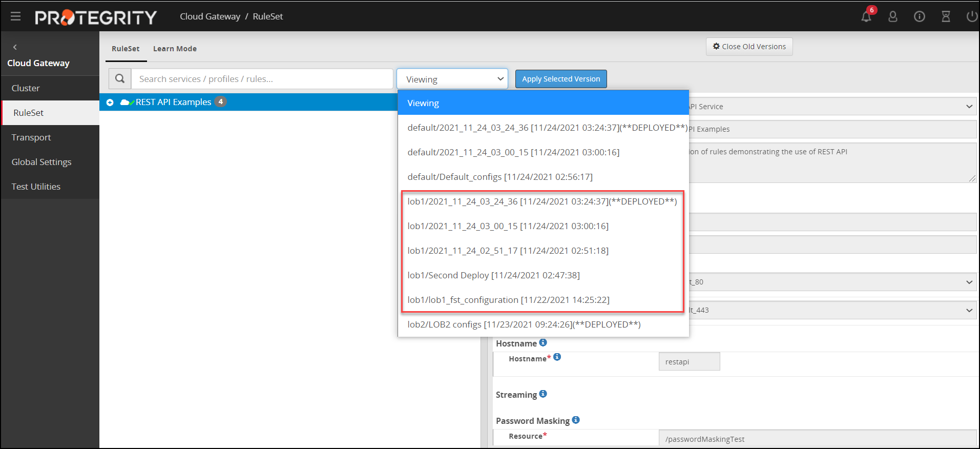Expand the REST API Examples tree node
The image size is (980, 449).
coord(110,103)
